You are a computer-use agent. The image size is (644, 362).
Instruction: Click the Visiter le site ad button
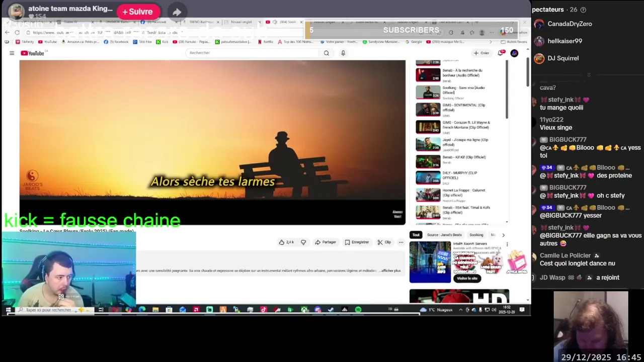pyautogui.click(x=467, y=278)
